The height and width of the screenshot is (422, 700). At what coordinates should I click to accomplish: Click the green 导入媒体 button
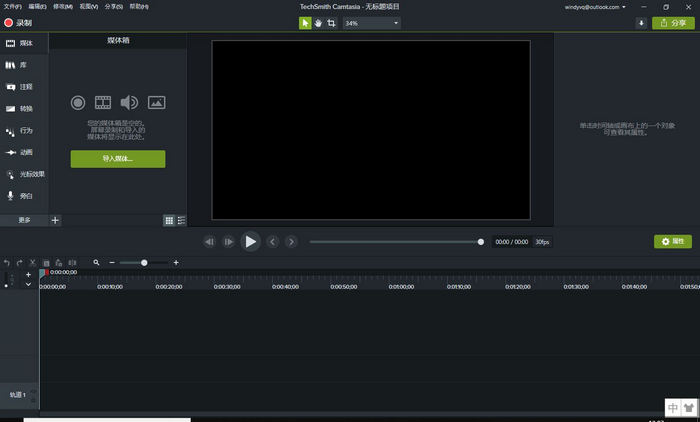point(118,159)
